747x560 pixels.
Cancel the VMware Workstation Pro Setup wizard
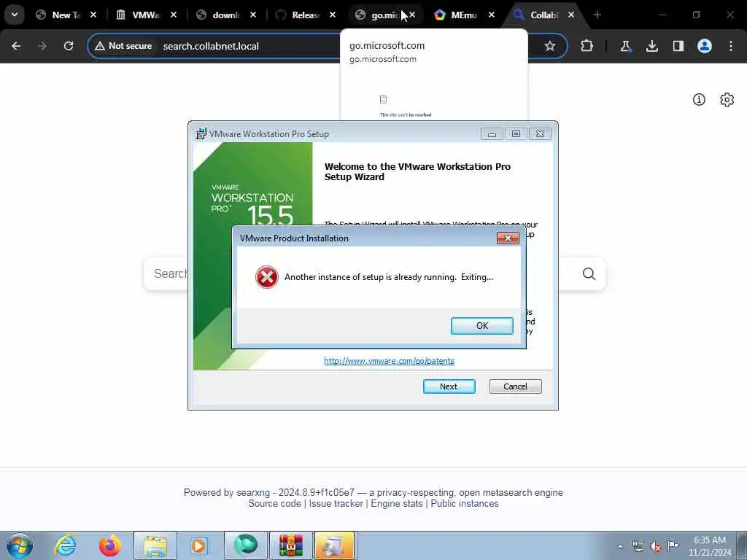coord(515,386)
